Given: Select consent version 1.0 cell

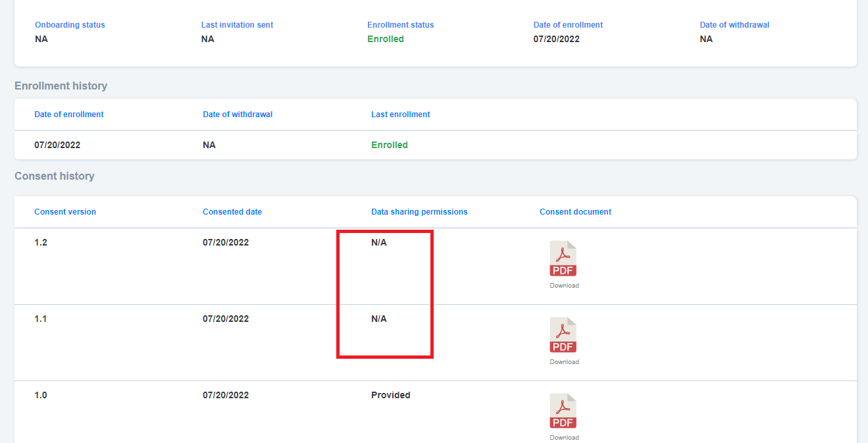Looking at the screenshot, I should 41,395.
